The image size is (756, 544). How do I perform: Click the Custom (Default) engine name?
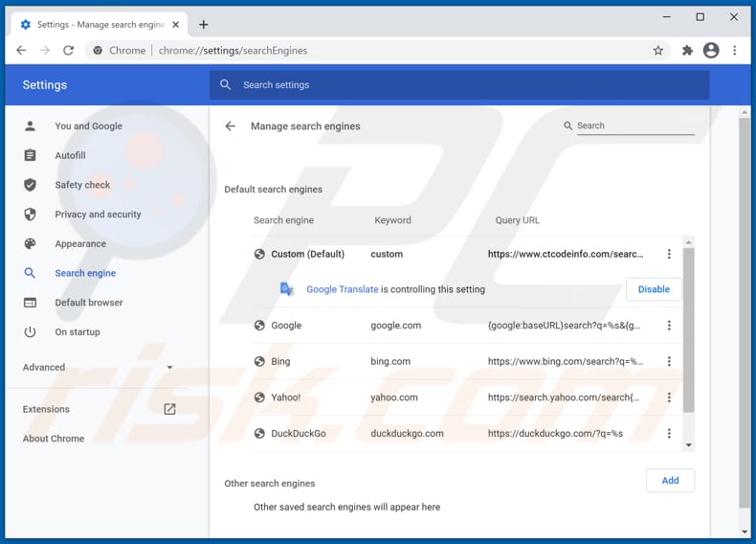tap(307, 254)
